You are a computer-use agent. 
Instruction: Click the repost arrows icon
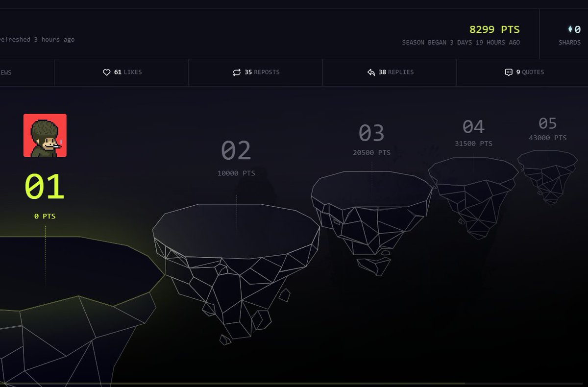tap(237, 72)
